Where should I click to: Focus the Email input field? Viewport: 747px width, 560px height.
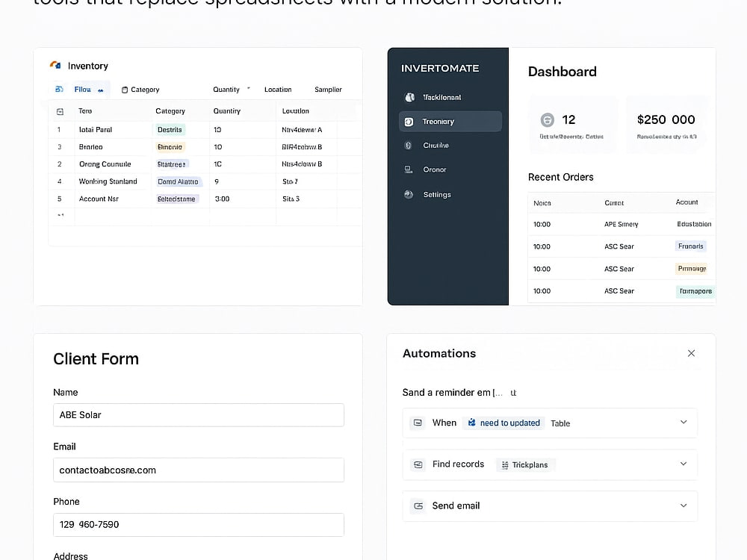(199, 470)
